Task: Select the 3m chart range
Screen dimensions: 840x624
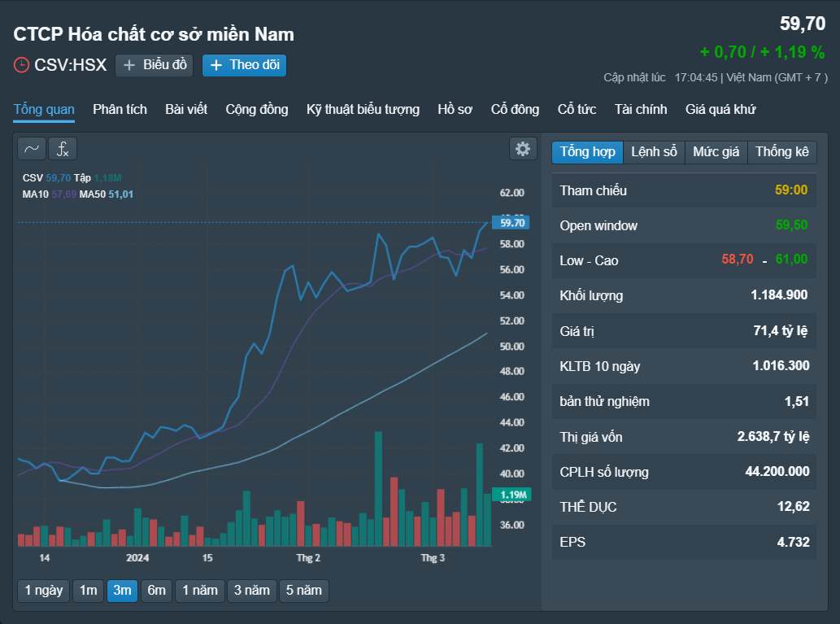Action: tap(122, 591)
